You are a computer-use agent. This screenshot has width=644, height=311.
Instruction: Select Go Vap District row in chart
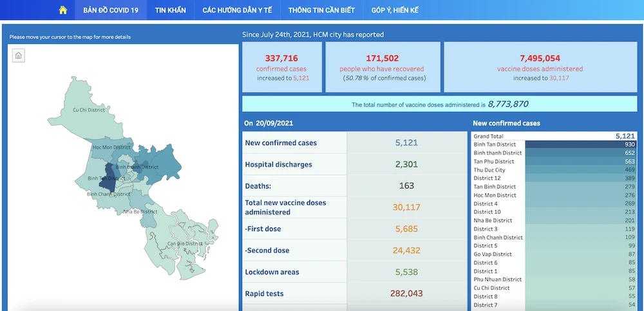(580, 254)
